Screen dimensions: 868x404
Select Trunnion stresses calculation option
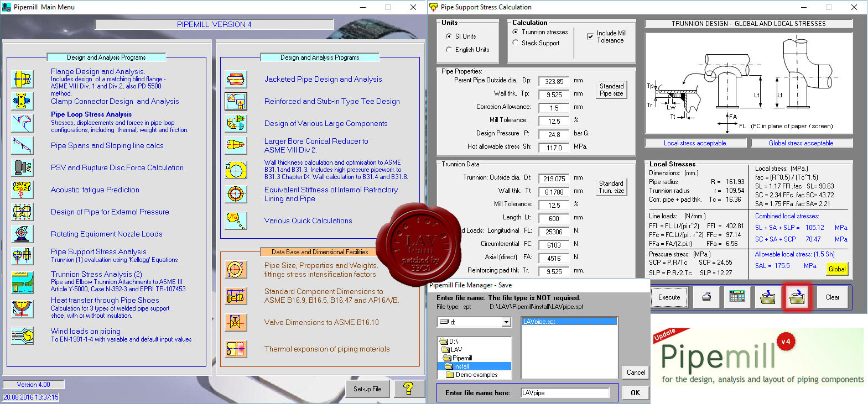point(516,32)
